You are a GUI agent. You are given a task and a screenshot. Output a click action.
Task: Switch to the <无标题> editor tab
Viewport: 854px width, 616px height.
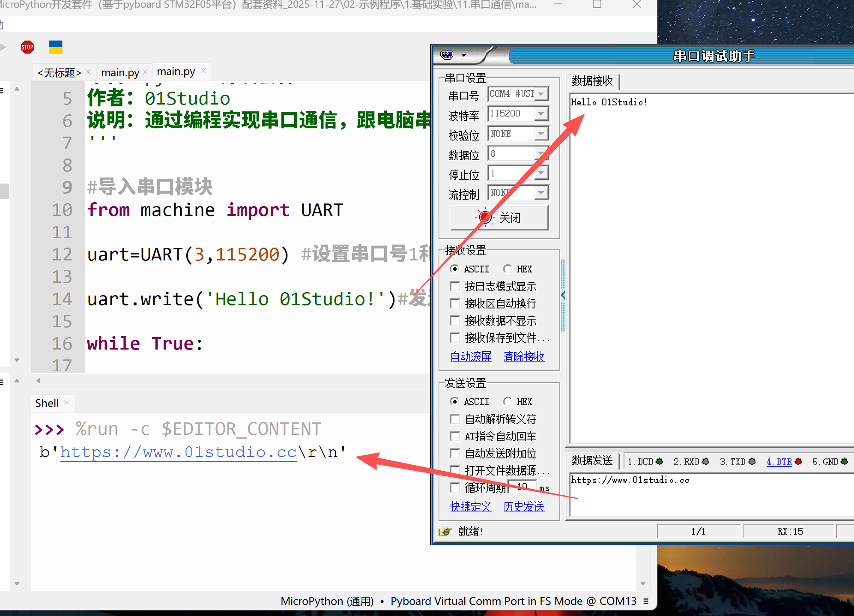(x=60, y=72)
